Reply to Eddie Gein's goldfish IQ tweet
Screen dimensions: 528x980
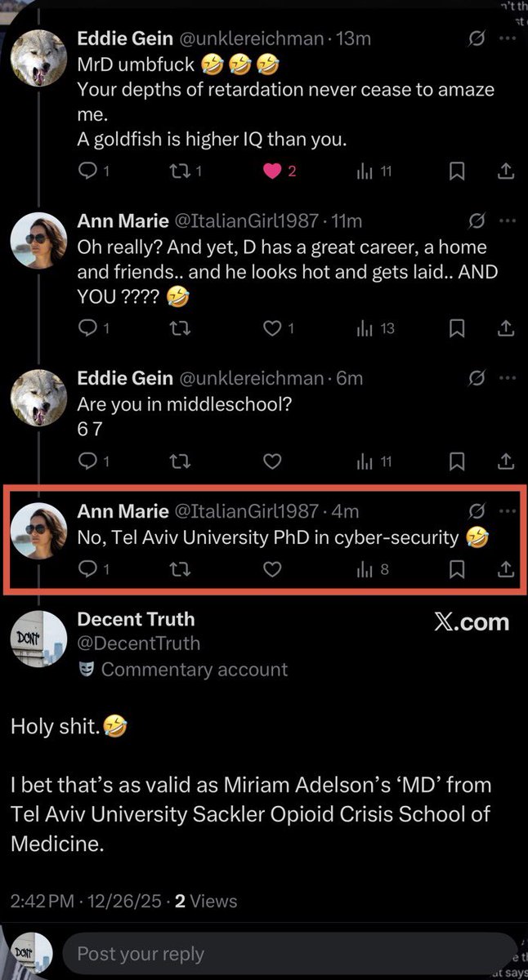(87, 171)
